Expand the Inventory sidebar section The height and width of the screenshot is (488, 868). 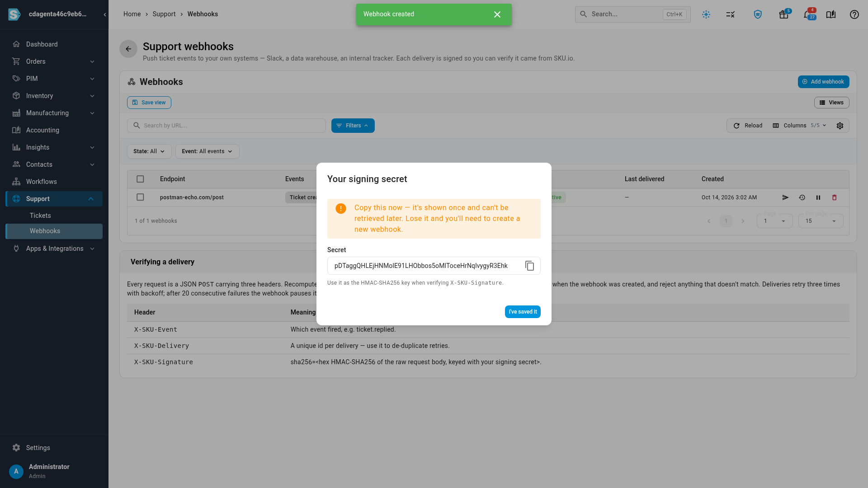pos(54,96)
